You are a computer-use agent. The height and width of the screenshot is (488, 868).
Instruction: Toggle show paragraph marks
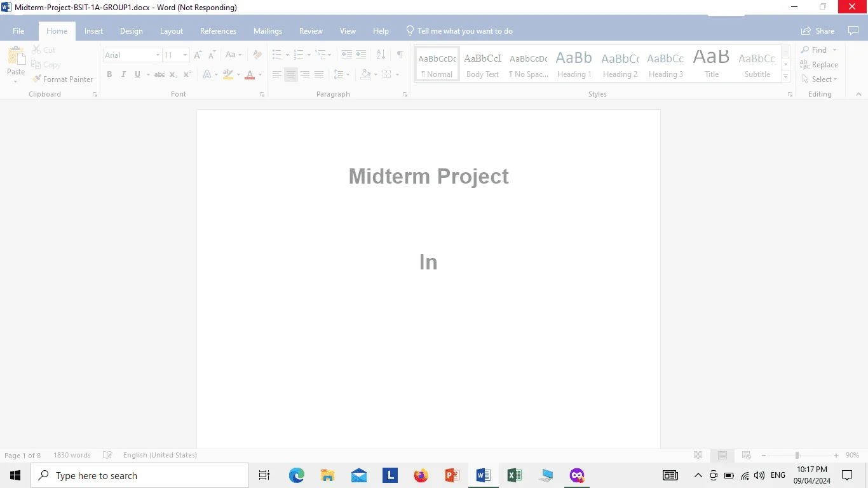click(400, 55)
